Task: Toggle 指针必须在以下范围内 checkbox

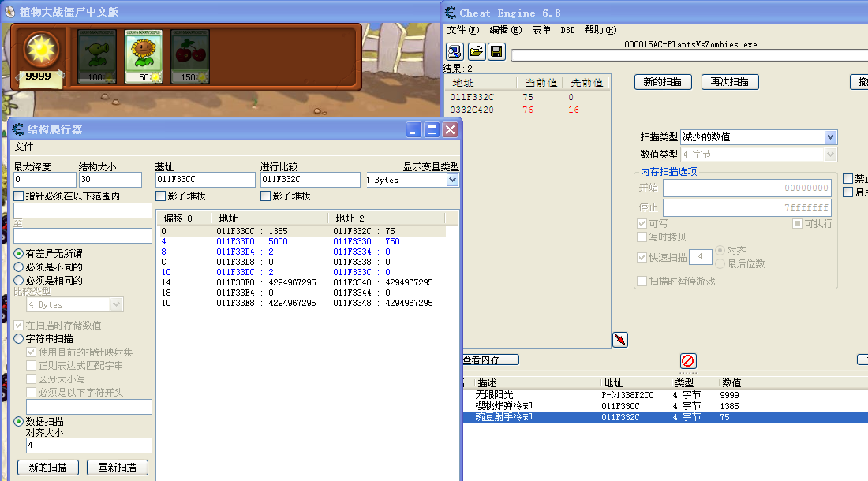Action: click(19, 196)
